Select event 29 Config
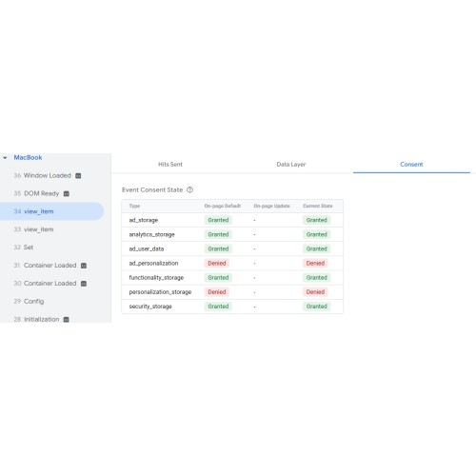476x476 pixels. 29,301
